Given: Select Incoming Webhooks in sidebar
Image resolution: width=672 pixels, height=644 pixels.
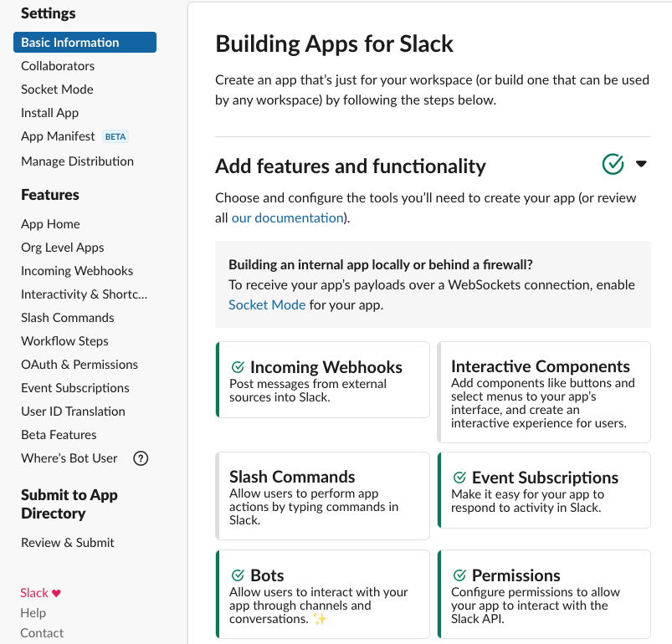Looking at the screenshot, I should [77, 271].
